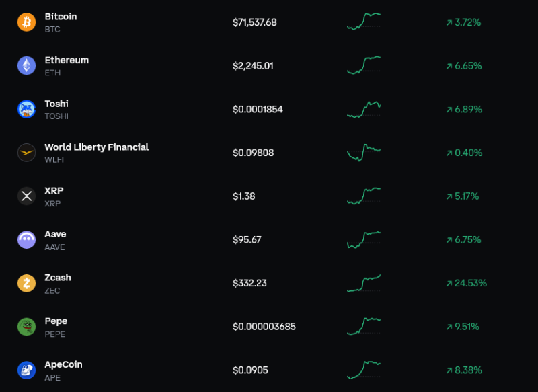Viewport: 538px width, 392px height.
Task: Go to World Liberty Financial name
Action: [96, 147]
